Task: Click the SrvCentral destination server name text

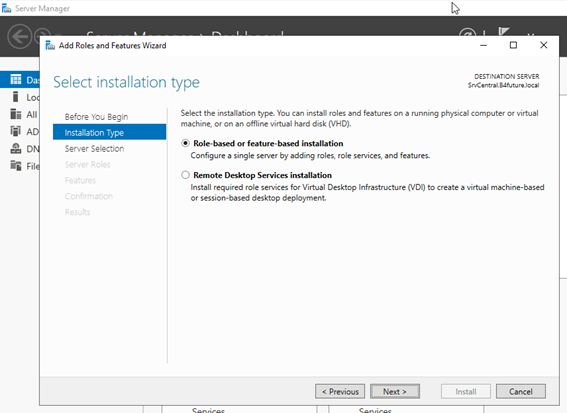Action: click(503, 85)
